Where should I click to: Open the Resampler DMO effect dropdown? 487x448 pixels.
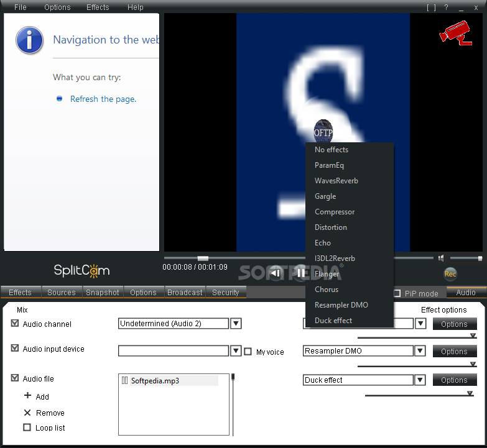[420, 351]
